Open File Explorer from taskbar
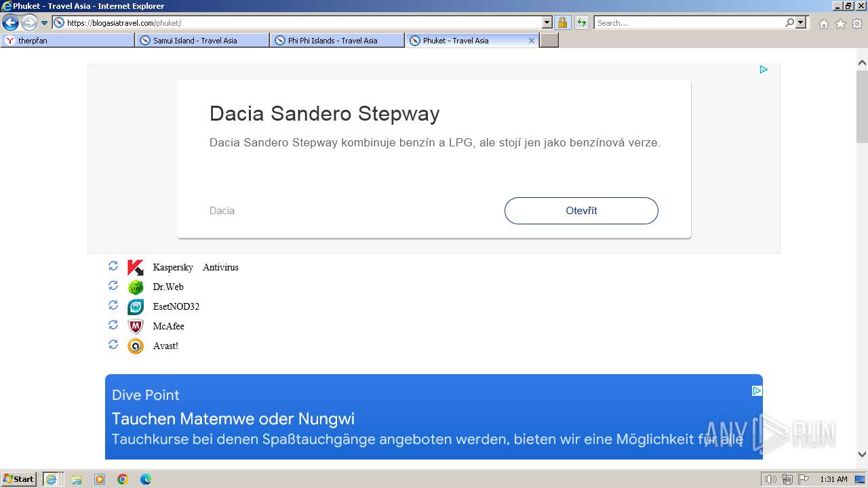Image resolution: width=868 pixels, height=488 pixels. (77, 479)
